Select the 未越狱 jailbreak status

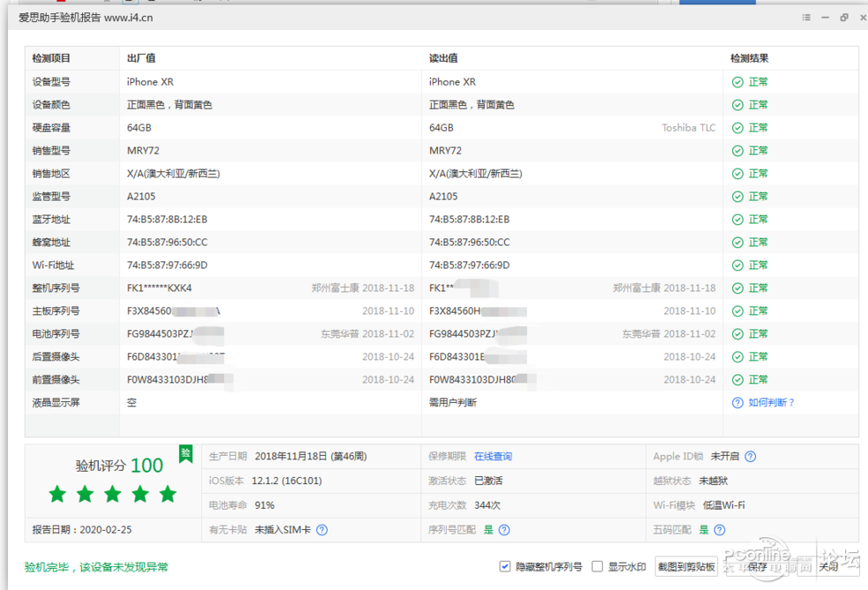(x=713, y=481)
